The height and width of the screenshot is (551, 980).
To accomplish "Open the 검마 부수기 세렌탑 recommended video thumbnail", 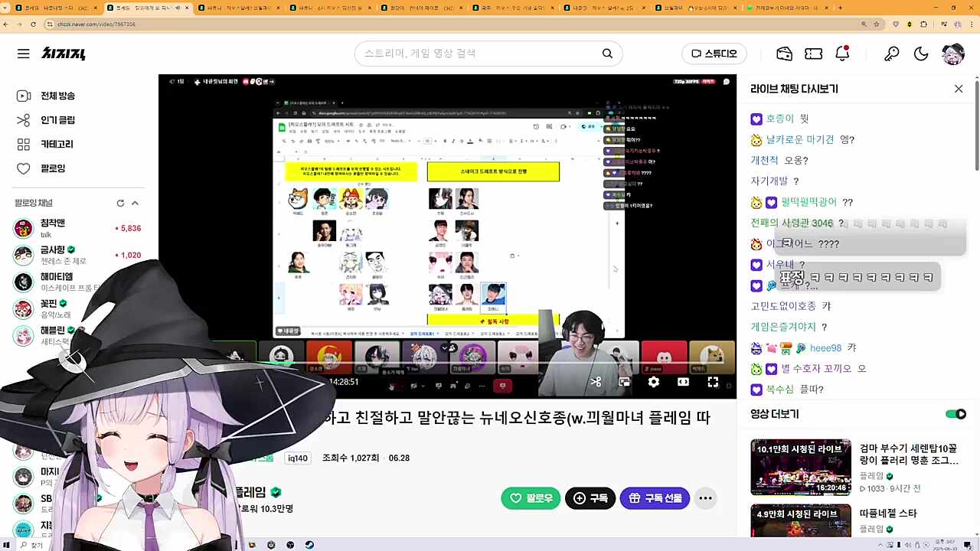I will coord(800,468).
